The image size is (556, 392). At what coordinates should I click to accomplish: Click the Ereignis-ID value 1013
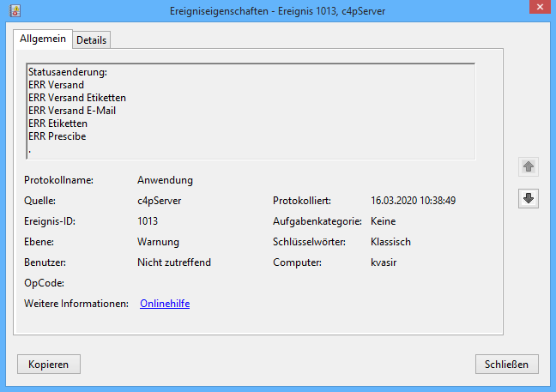coord(148,221)
